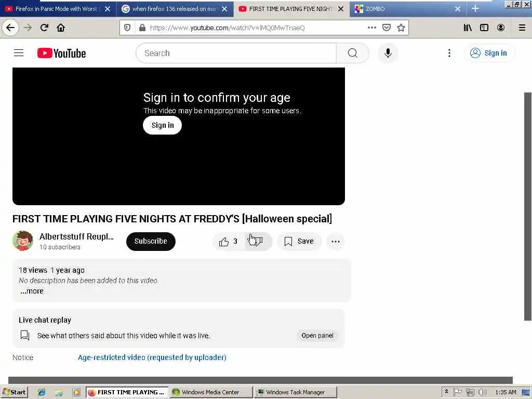Click Sign in at top right
This screenshot has height=399, width=532.
488,53
